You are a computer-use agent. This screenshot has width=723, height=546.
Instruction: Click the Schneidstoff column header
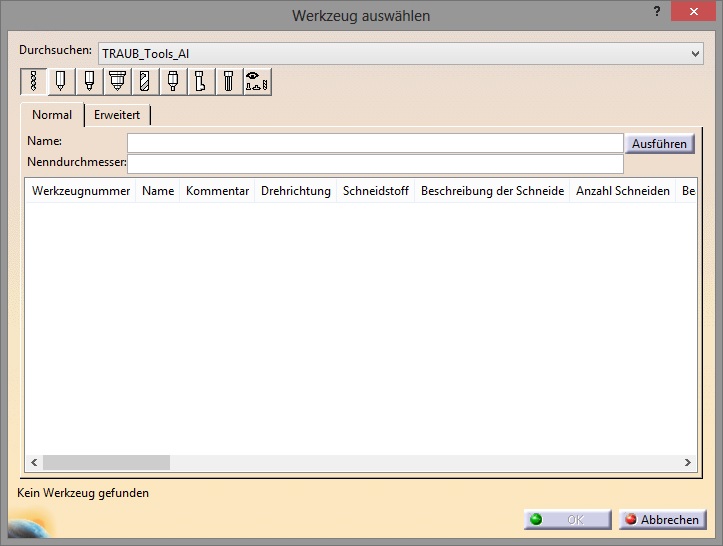click(x=376, y=191)
